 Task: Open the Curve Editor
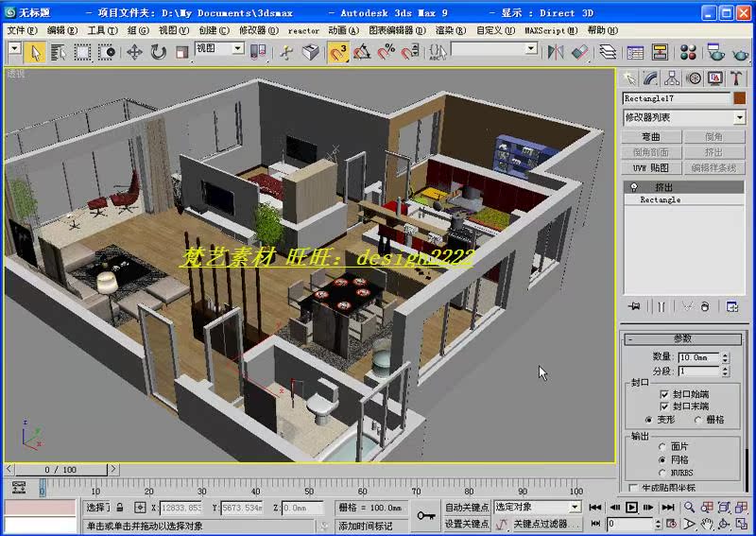pyautogui.click(x=635, y=52)
